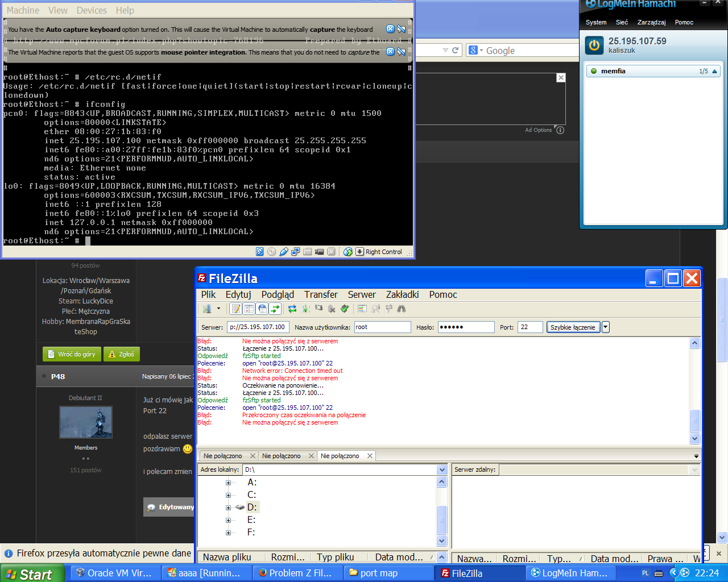Click VirtualBox network adapters status icon
Screen dimensions: 728x582
(296, 252)
